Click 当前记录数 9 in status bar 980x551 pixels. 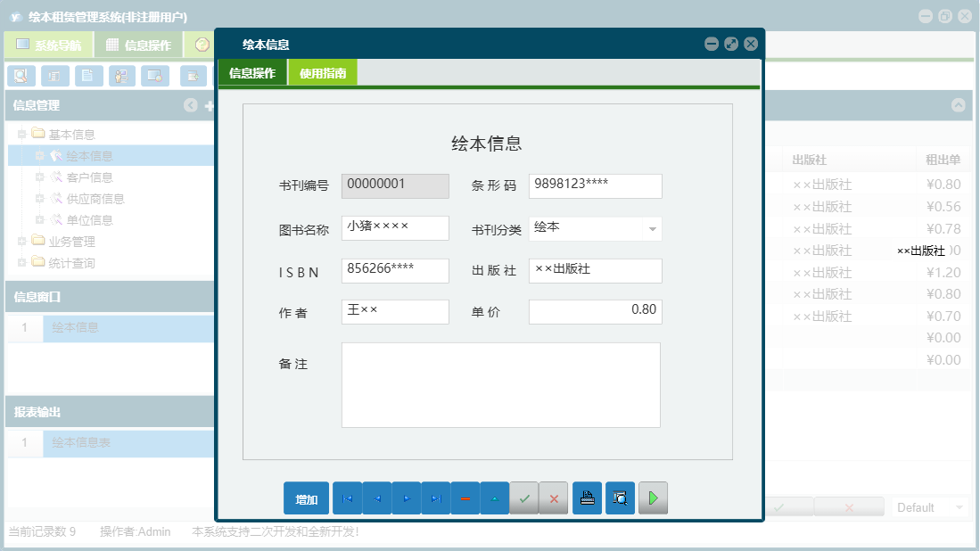click(x=42, y=531)
